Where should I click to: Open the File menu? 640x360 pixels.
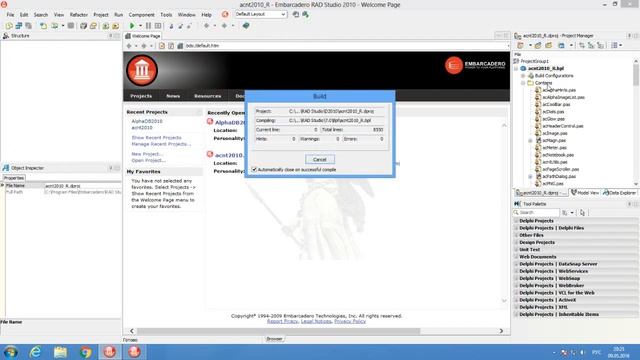[10, 15]
